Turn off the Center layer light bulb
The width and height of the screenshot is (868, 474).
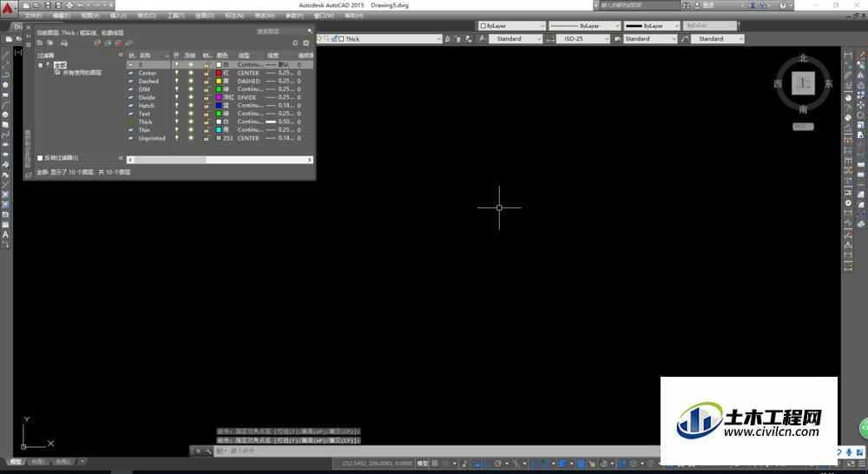tap(176, 73)
